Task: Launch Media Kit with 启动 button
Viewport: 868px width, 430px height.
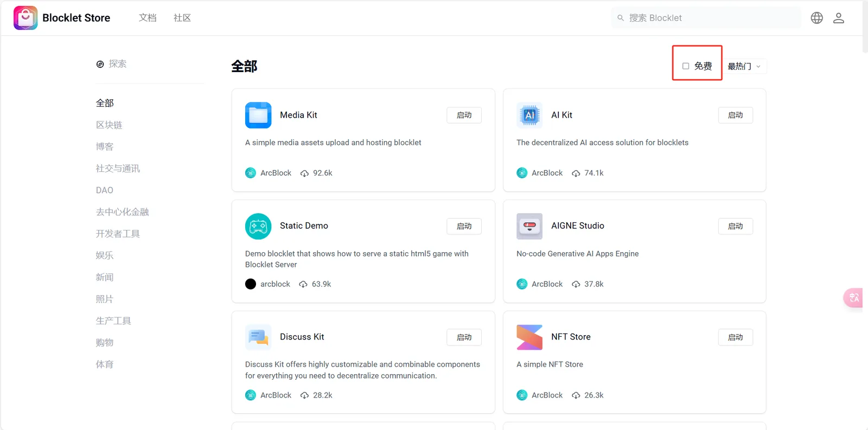Action: [x=464, y=115]
